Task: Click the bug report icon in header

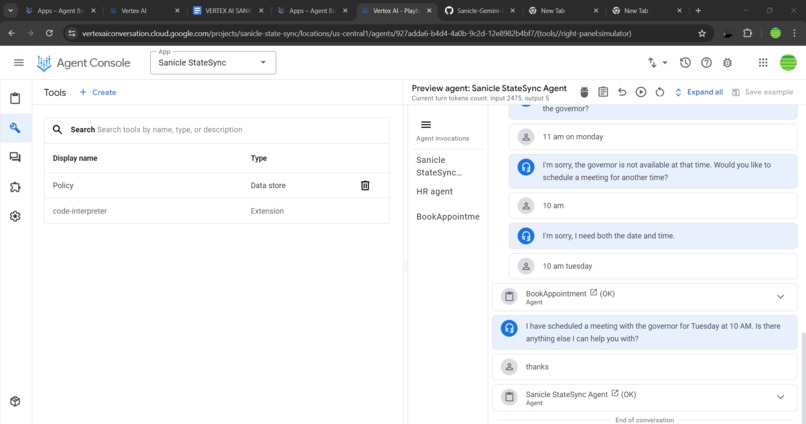Action: (x=727, y=63)
